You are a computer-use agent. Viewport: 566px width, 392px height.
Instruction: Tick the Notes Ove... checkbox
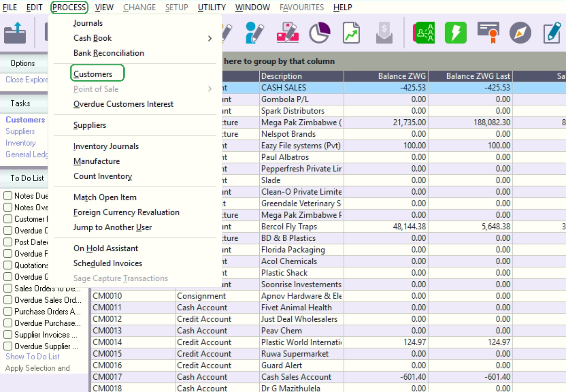(x=8, y=207)
